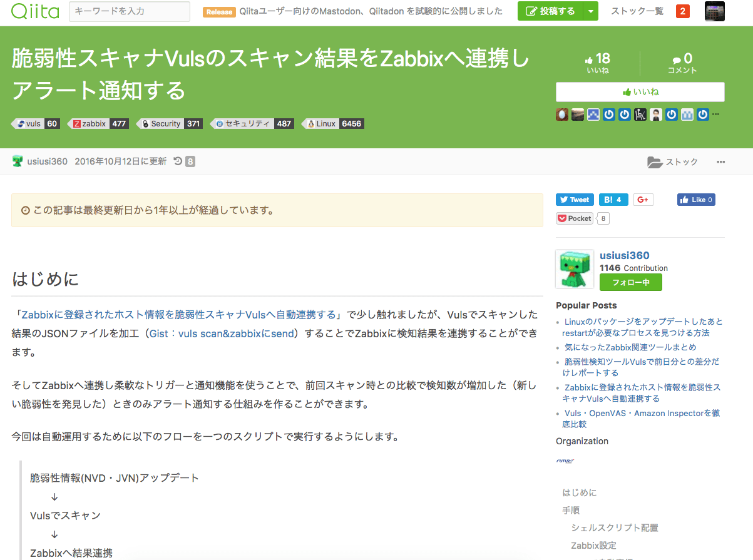Open the notifications badge showing 2
This screenshot has width=753, height=560.
click(x=682, y=11)
